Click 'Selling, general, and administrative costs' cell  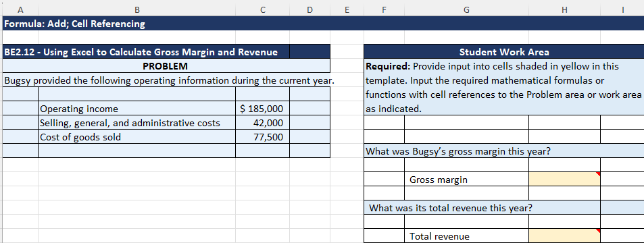coord(137,123)
